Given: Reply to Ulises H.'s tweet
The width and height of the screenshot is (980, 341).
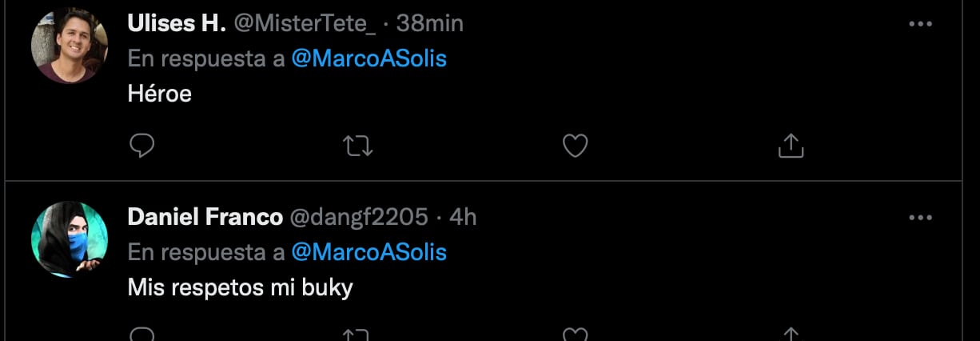Looking at the screenshot, I should 141,146.
